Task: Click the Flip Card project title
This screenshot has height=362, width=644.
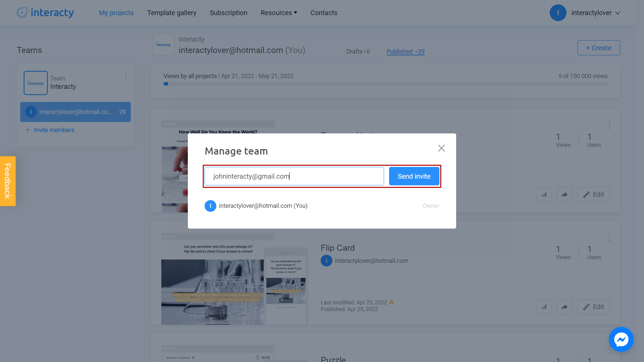Action: 337,248
